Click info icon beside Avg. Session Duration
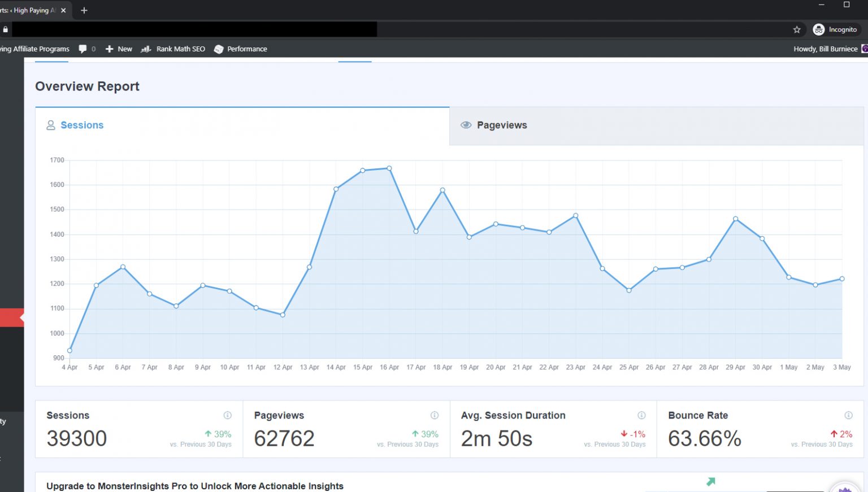The height and width of the screenshot is (492, 868). [x=641, y=415]
